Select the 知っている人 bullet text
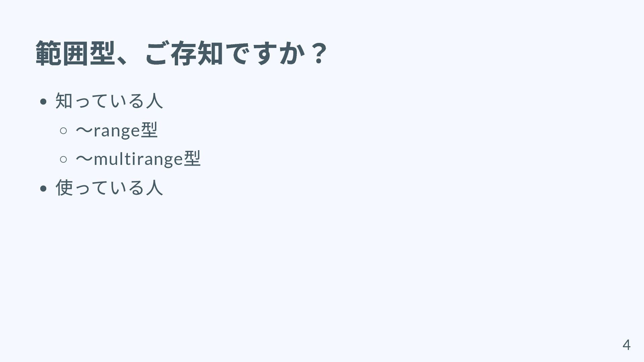Image resolution: width=644 pixels, height=362 pixels. tap(109, 100)
